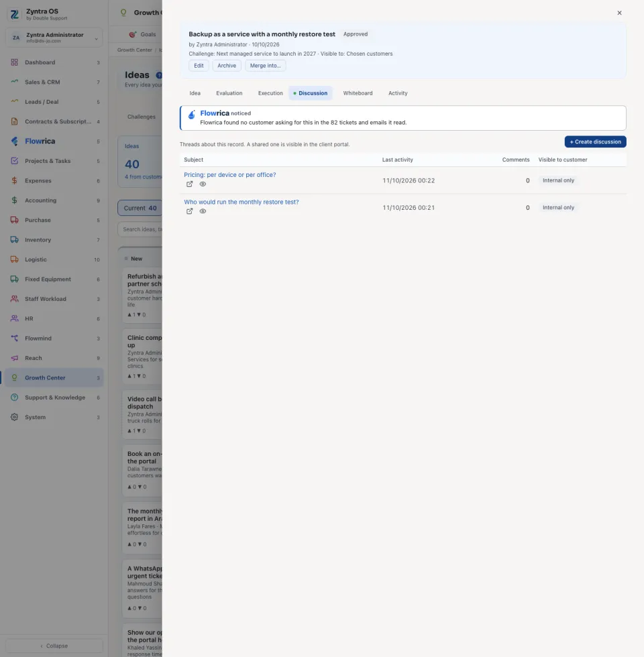Open Sales & CRM chart icon

point(14,82)
